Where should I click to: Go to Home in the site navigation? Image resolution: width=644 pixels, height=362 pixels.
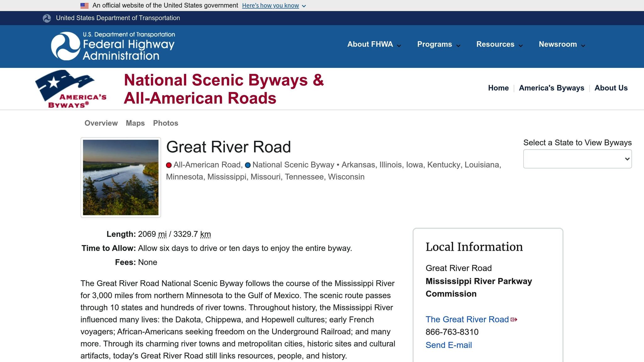(x=498, y=88)
